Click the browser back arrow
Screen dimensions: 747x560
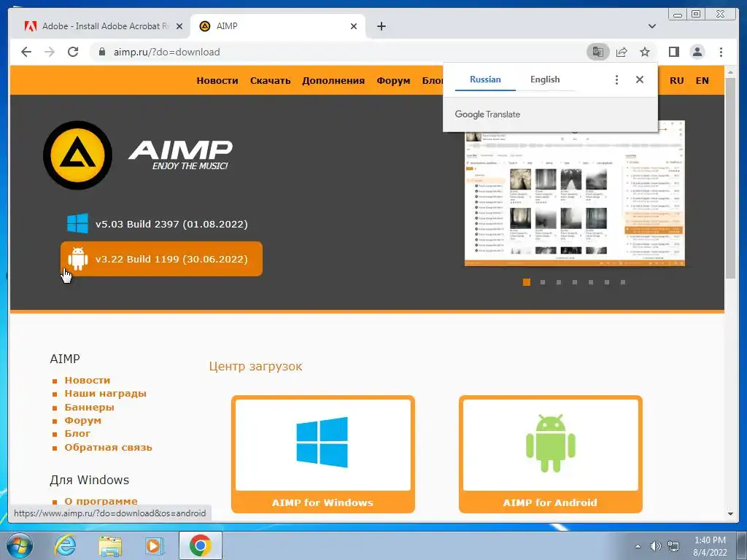tap(26, 52)
